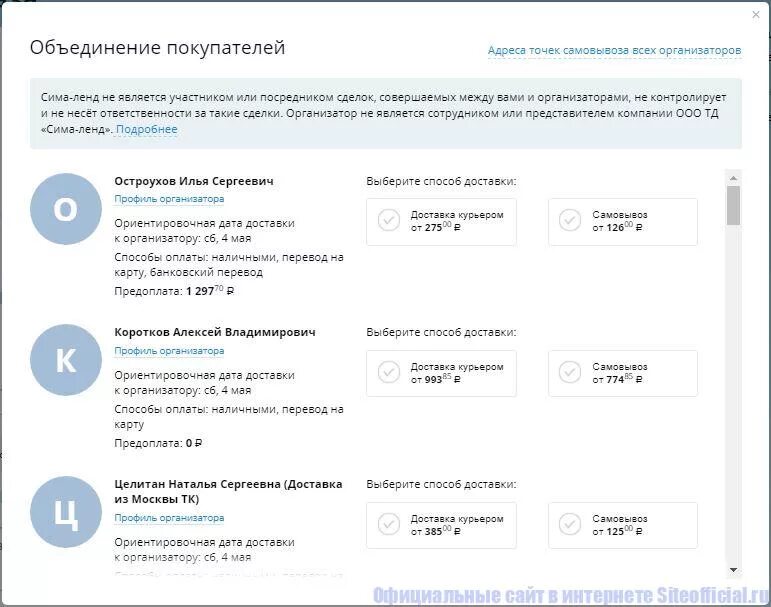Click the round Ц avatar of Целитан
Image resolution: width=771 pixels, height=607 pixels.
66,512
